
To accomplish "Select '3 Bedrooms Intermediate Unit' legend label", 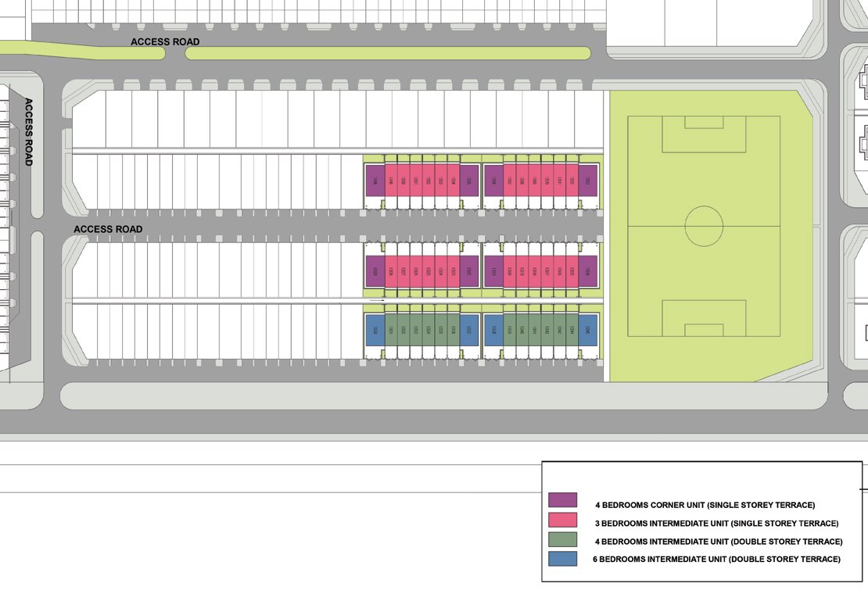I will (x=716, y=524).
